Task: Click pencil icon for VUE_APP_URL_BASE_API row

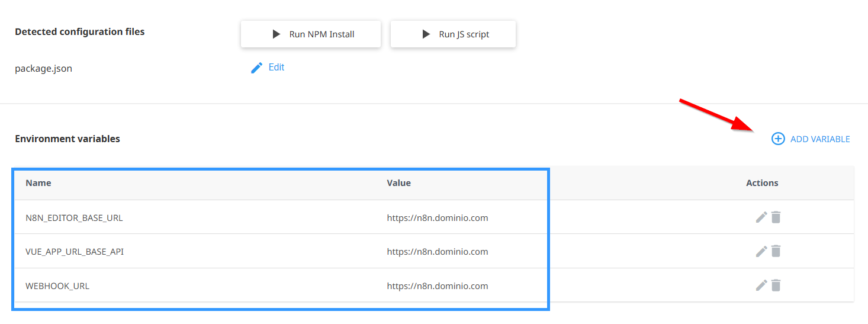Action: (x=761, y=252)
